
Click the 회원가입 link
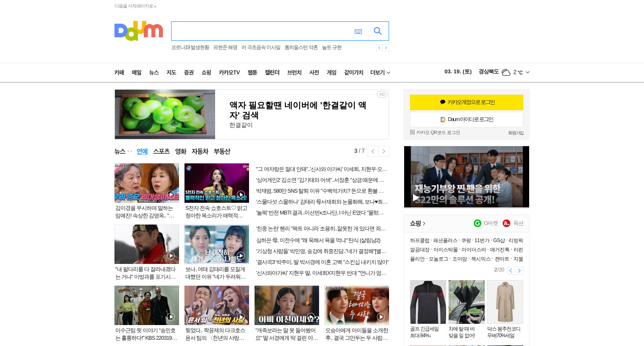[x=516, y=133]
